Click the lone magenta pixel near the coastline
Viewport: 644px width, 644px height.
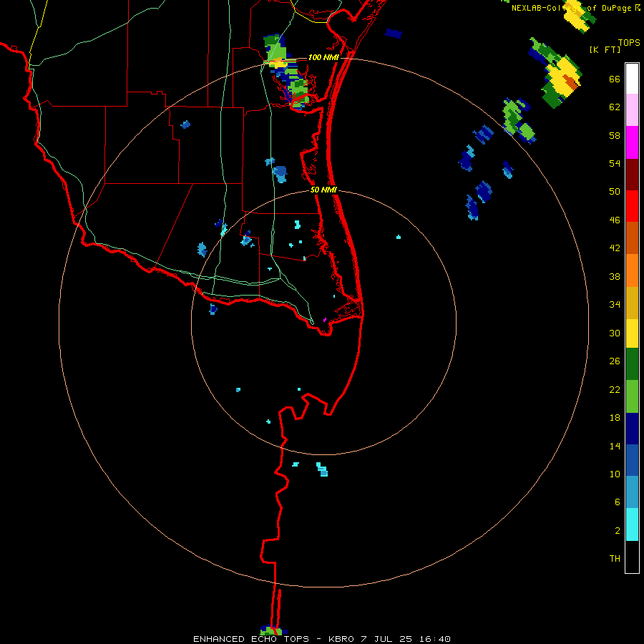point(325,320)
